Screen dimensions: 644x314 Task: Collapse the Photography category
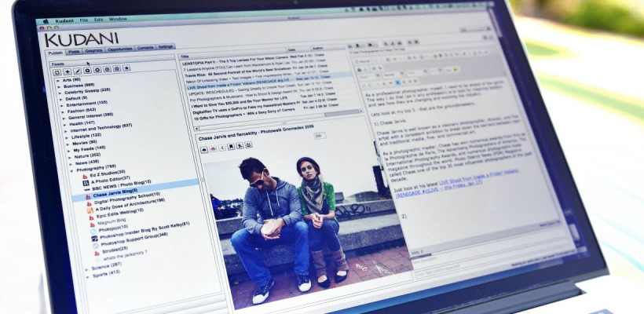72,170
